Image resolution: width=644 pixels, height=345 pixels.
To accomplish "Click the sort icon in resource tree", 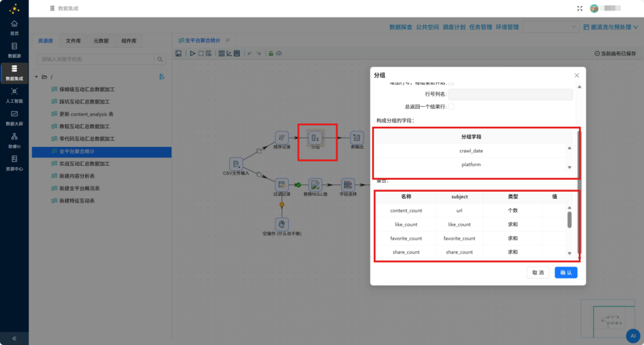I will pyautogui.click(x=162, y=76).
